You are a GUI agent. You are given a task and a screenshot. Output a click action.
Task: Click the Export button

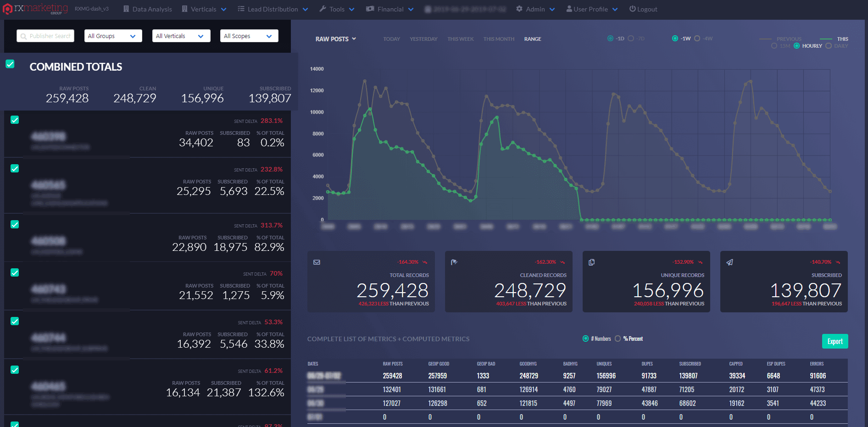[835, 341]
